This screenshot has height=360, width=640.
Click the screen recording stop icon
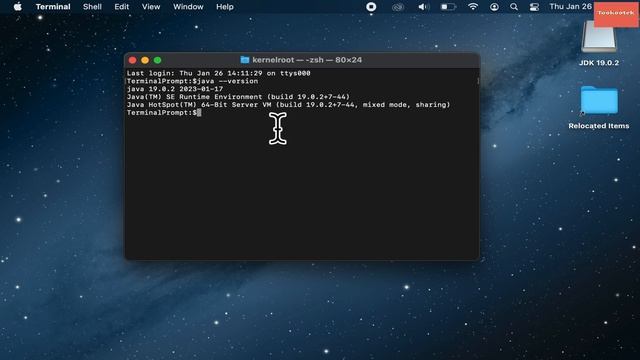click(x=371, y=7)
